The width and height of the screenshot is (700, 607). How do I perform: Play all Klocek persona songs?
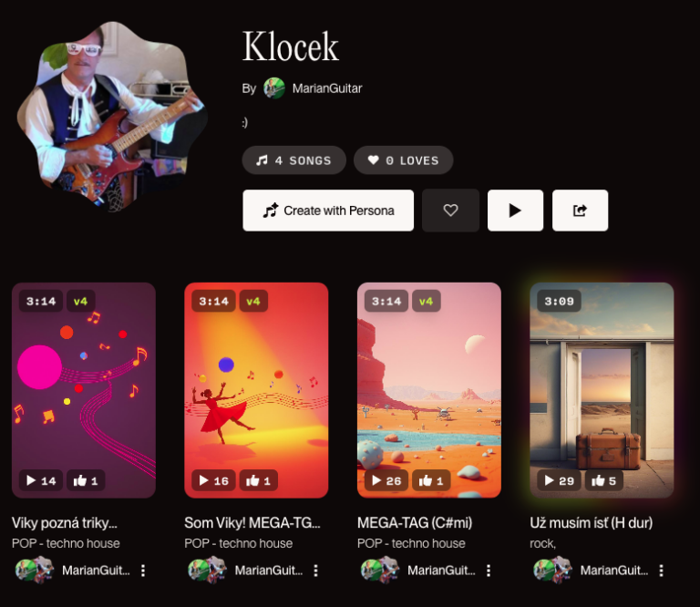(x=515, y=211)
